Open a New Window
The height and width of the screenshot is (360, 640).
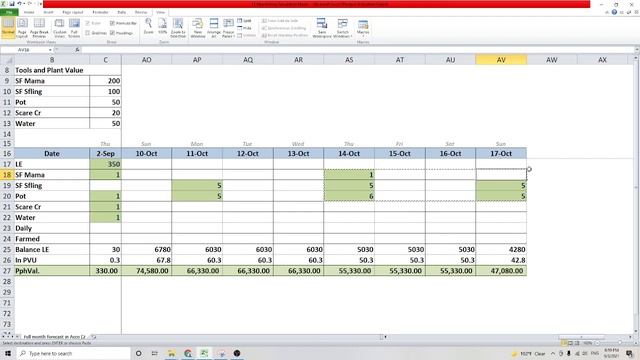198,28
